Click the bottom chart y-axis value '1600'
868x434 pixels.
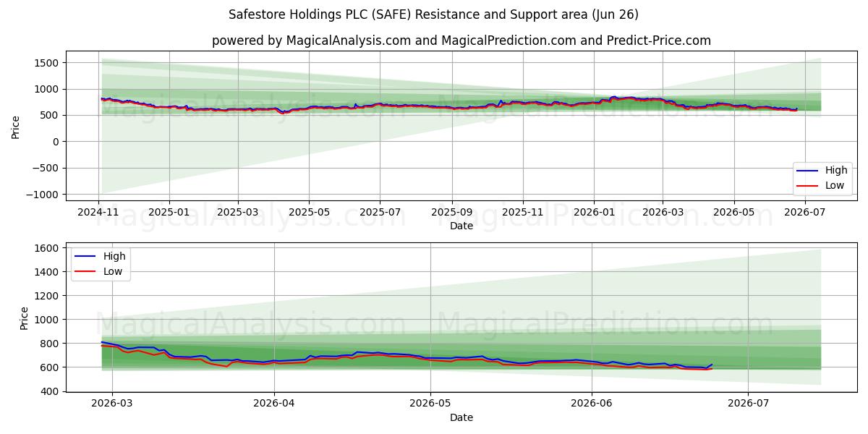point(48,248)
